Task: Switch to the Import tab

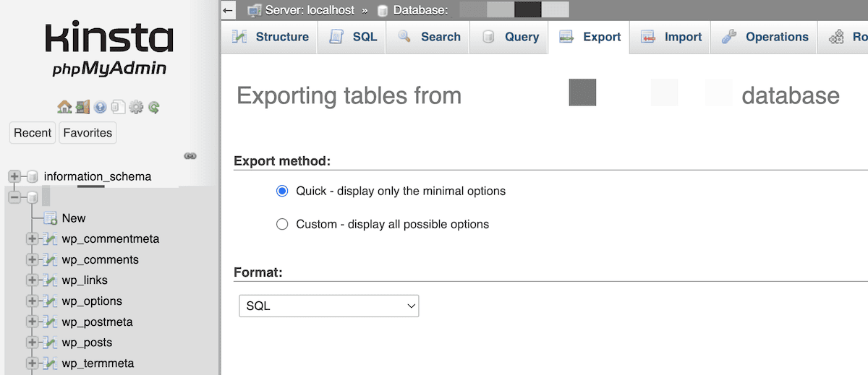Action: click(671, 37)
